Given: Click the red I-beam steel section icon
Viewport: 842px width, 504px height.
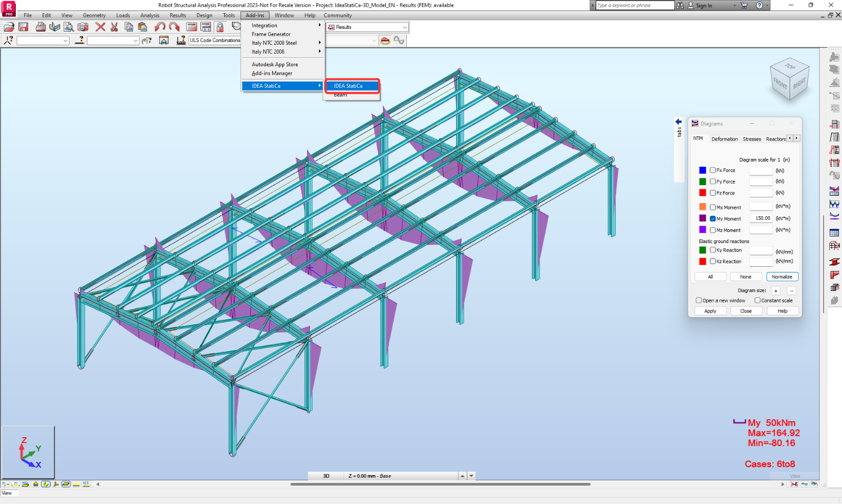Looking at the screenshot, I should pyautogui.click(x=834, y=261).
